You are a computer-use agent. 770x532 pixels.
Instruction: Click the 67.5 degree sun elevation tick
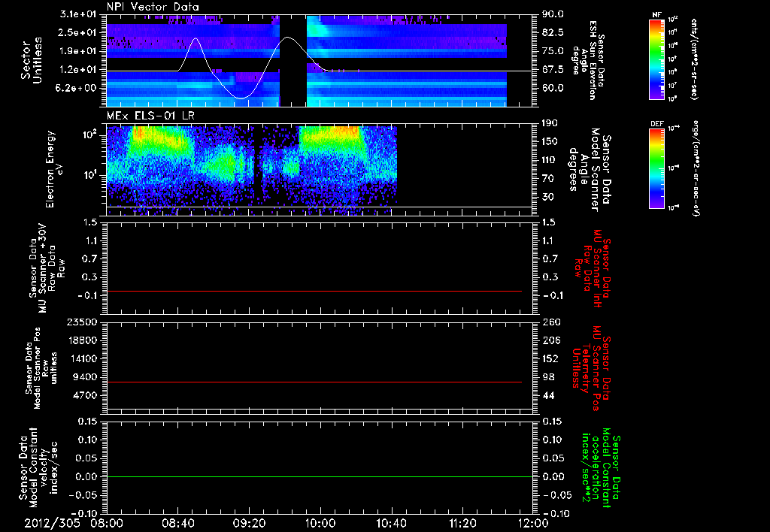pyautogui.click(x=553, y=70)
